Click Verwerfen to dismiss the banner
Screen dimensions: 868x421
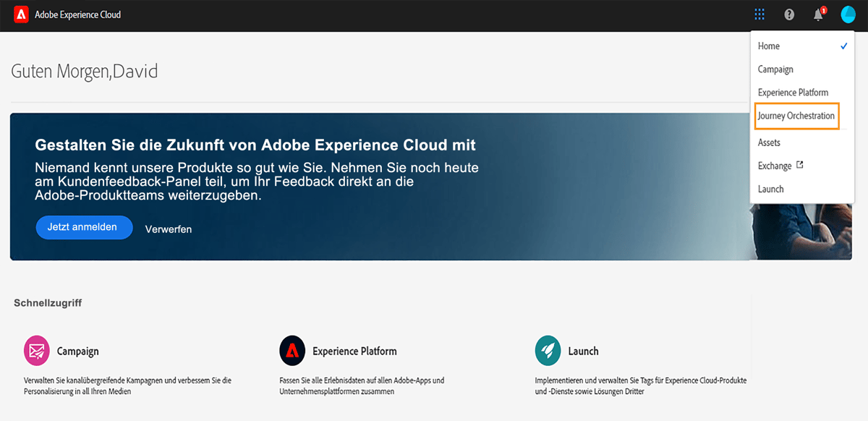tap(169, 229)
